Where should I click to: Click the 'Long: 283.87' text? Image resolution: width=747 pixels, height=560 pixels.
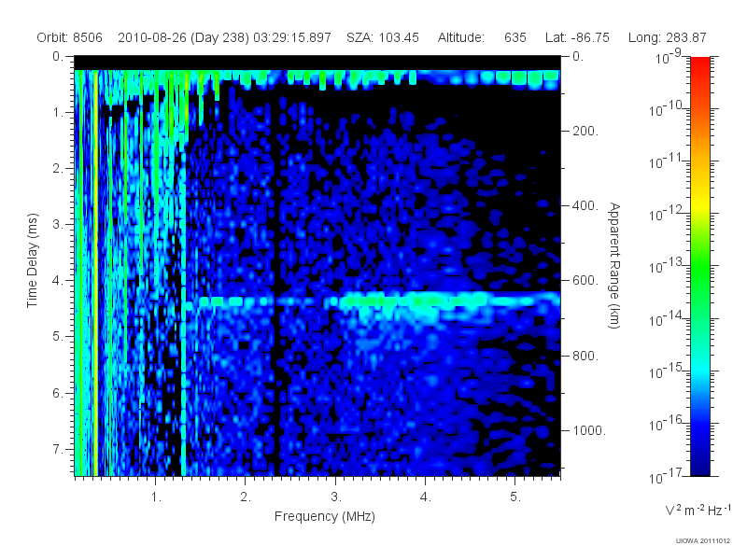click(667, 37)
